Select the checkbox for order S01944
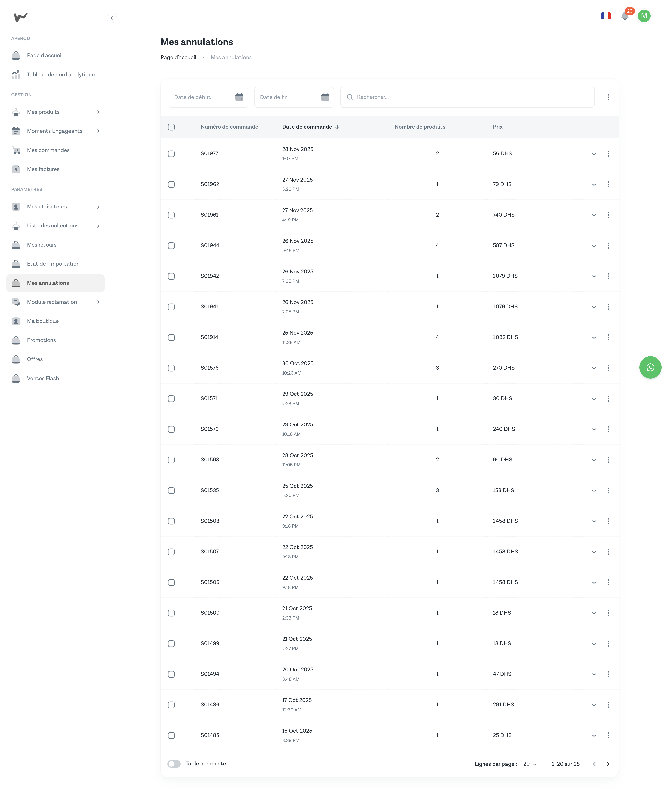Image resolution: width=668 pixels, height=812 pixels. (x=171, y=246)
